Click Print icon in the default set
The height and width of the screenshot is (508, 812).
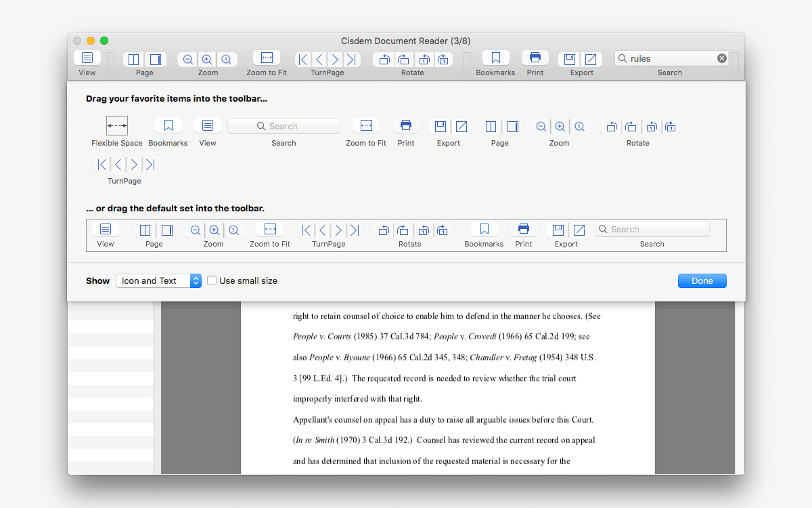[x=524, y=229]
